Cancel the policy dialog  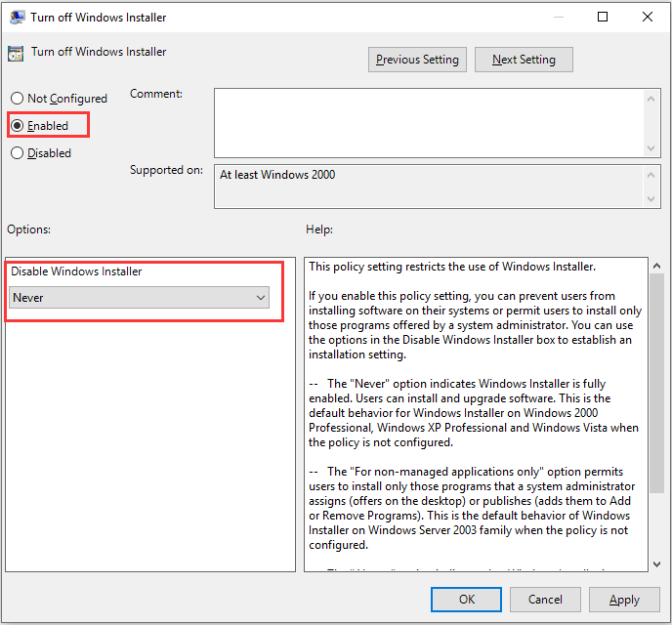[x=545, y=600]
